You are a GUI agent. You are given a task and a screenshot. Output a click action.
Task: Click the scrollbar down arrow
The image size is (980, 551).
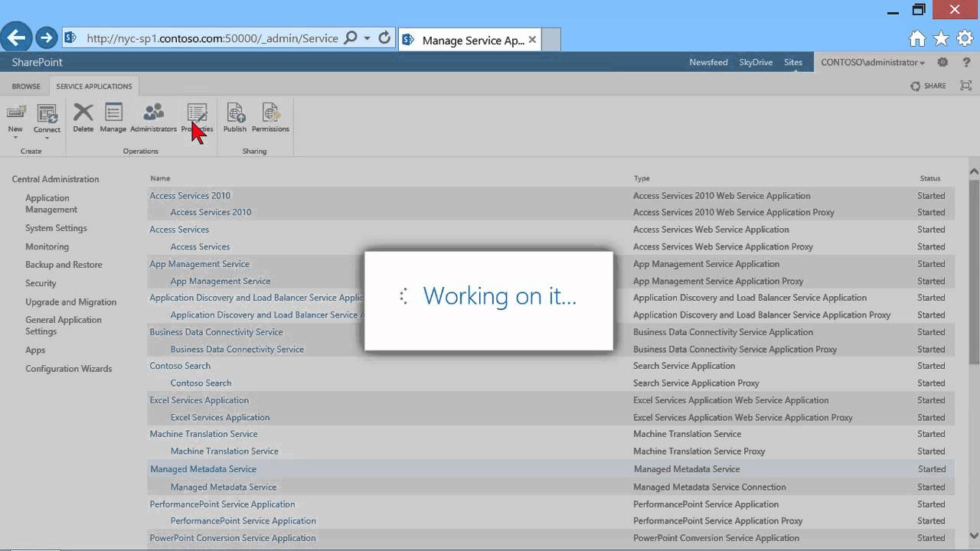pyautogui.click(x=974, y=536)
